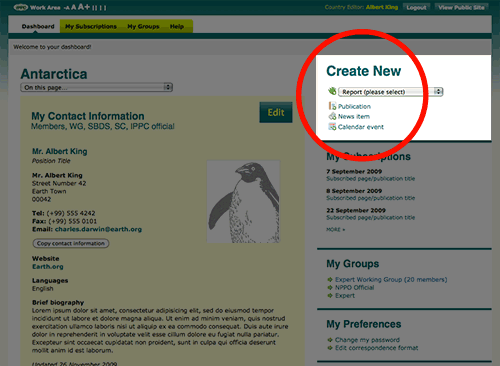Click View Public Site button
Image resolution: width=500 pixels, height=366 pixels.
coord(461,7)
